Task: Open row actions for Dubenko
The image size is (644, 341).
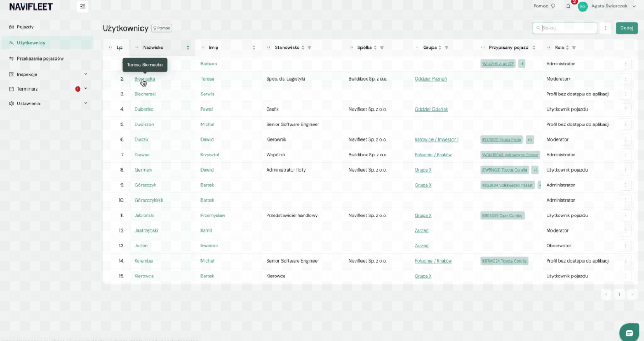Action: 626,109
